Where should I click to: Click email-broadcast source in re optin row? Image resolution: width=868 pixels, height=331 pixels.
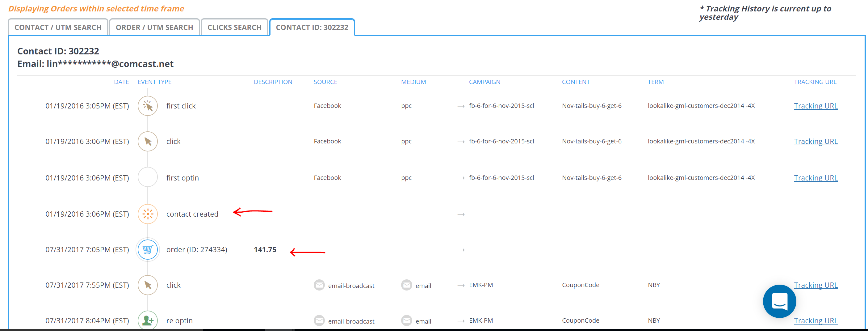pos(351,321)
